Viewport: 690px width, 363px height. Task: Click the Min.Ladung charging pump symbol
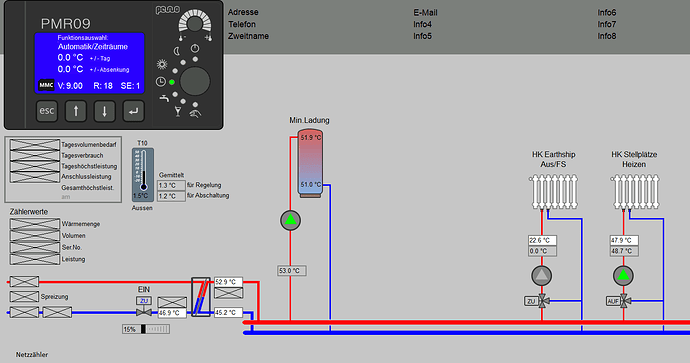pos(290,220)
